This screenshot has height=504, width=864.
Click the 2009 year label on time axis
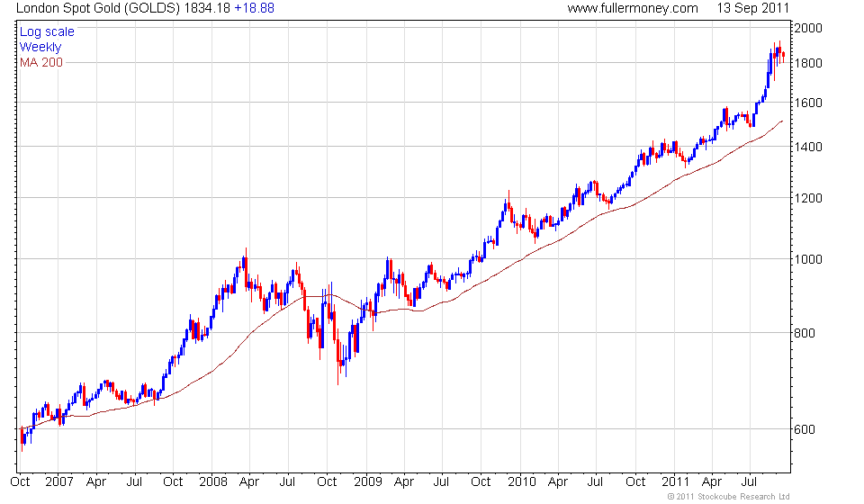367,482
